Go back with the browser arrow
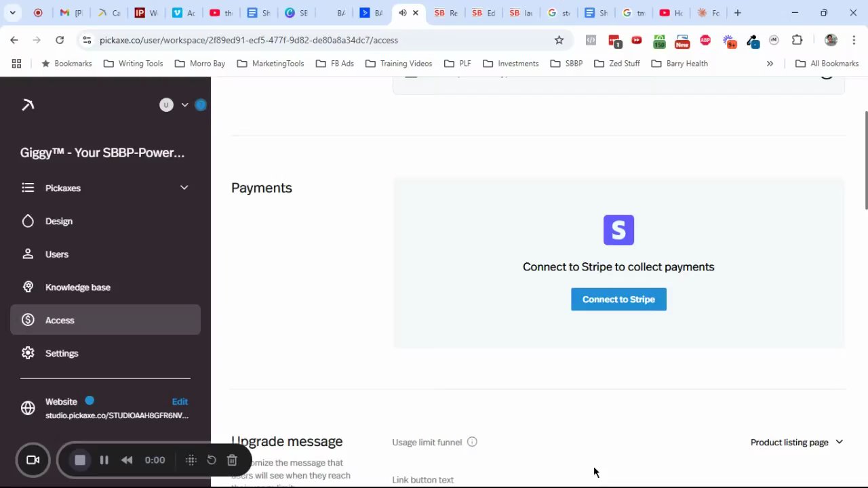Image resolution: width=868 pixels, height=488 pixels. [14, 40]
